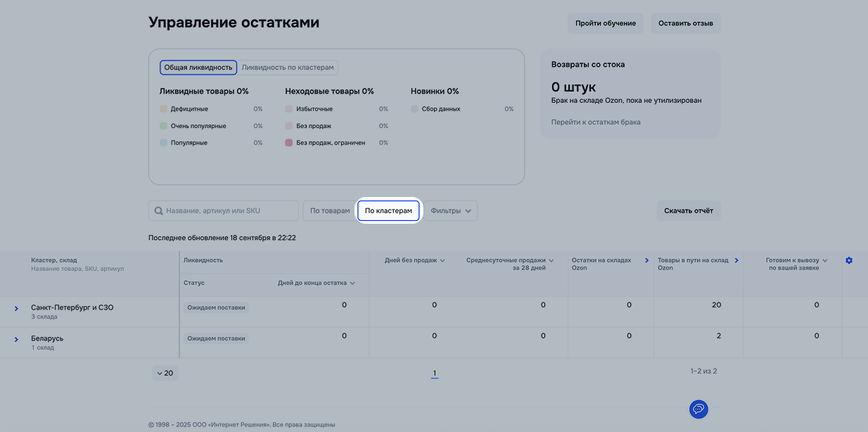This screenshot has height=432, width=868.
Task: Open table settings gear icon
Action: tap(849, 260)
